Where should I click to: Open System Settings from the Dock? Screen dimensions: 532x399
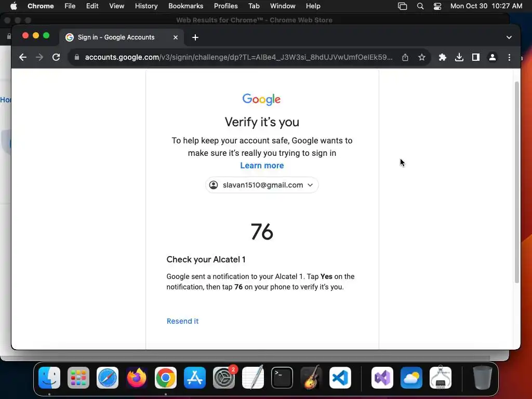(224, 378)
